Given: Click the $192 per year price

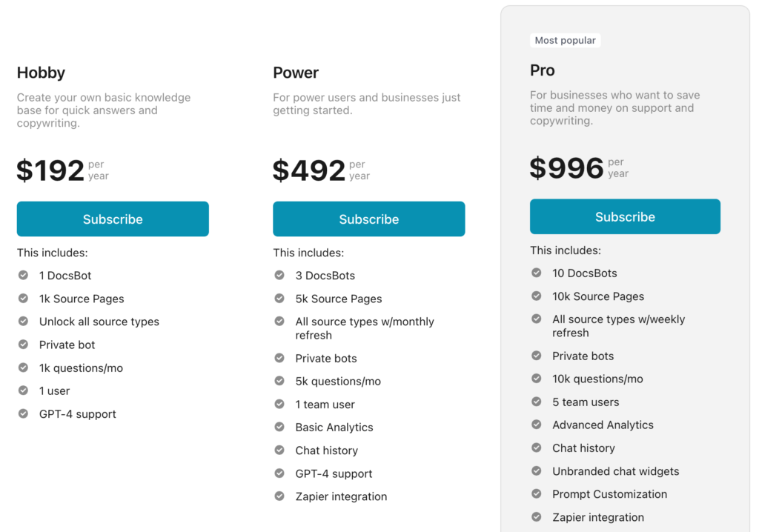Looking at the screenshot, I should click(63, 170).
